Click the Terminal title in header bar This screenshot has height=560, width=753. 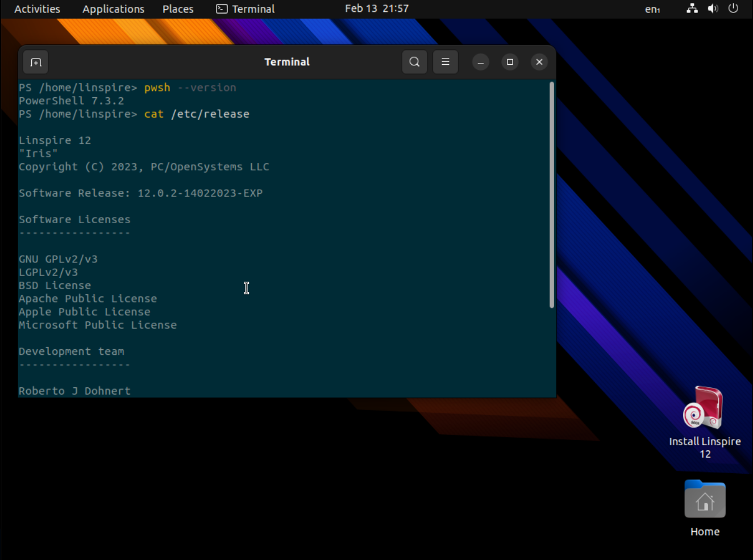[x=287, y=62]
